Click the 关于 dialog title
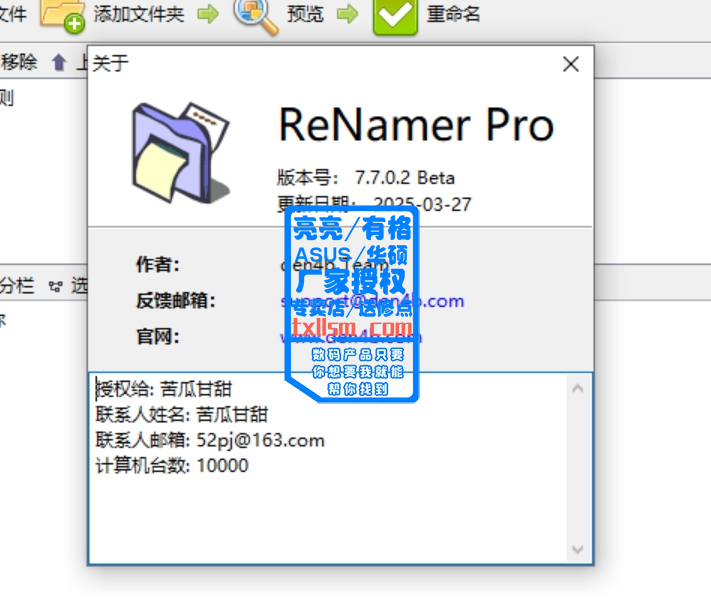 (x=111, y=63)
